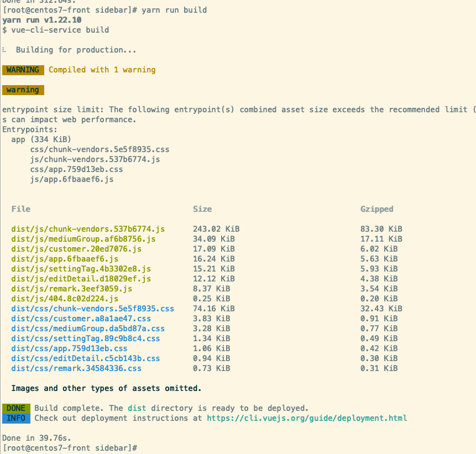Click the yellow WARNING badge
Screen dimensions: 476x454
click(23, 70)
